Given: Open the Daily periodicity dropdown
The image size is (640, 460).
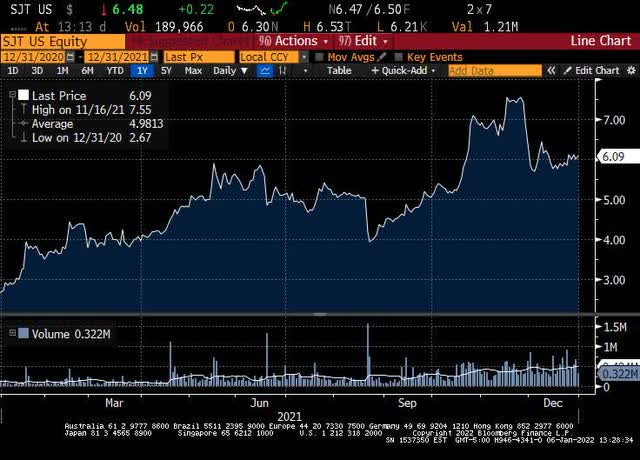Looking at the screenshot, I should [x=230, y=71].
